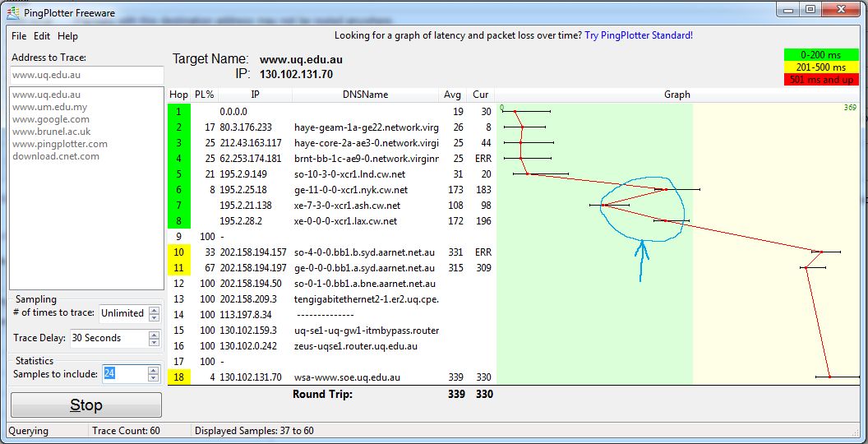Click the Avg column header
The height and width of the screenshot is (444, 868).
[x=452, y=95]
